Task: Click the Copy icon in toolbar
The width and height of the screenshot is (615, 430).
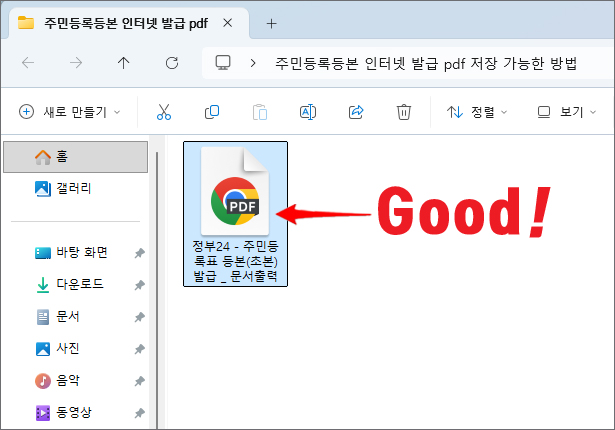Action: [x=212, y=112]
